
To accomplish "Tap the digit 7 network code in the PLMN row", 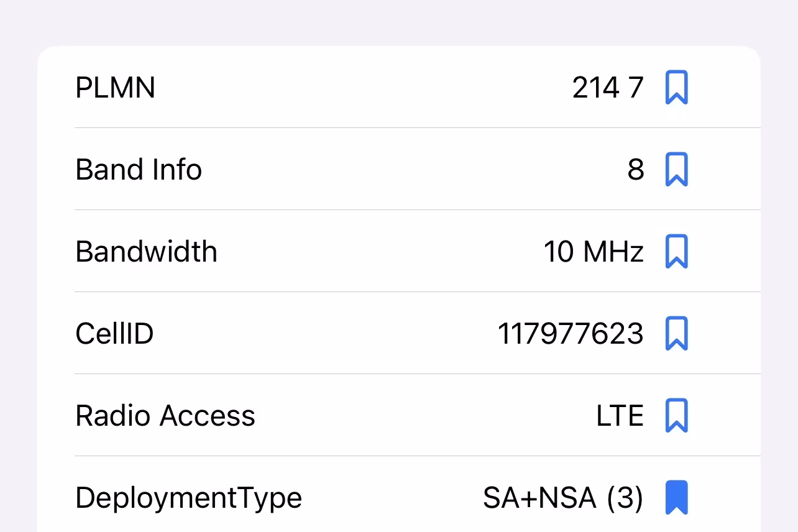I will [x=636, y=88].
